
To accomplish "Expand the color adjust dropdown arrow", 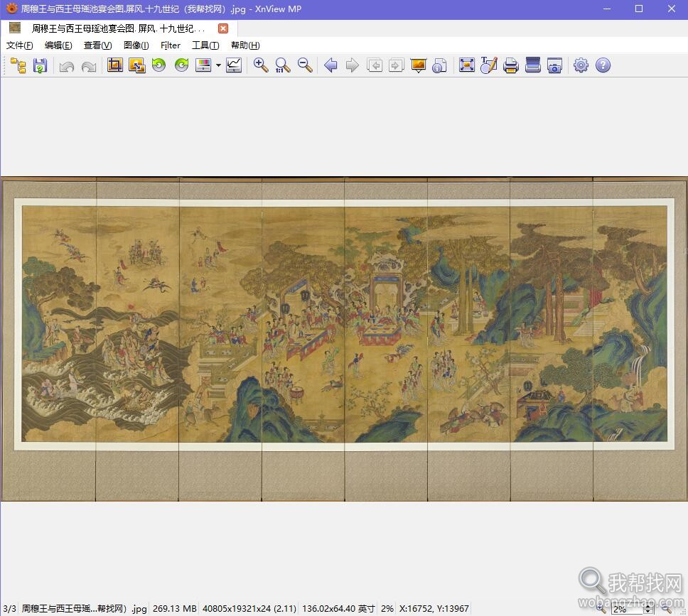I will [218, 65].
